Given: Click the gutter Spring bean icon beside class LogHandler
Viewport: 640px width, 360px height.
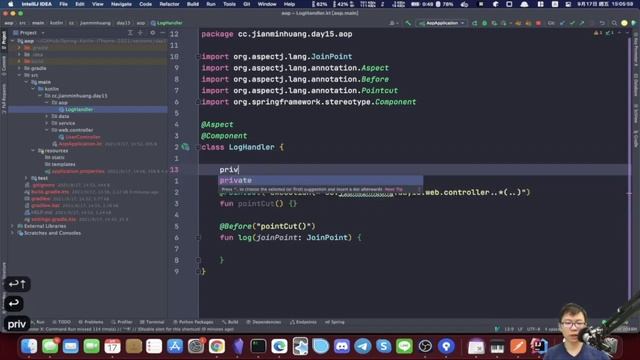Looking at the screenshot, I should [186, 147].
